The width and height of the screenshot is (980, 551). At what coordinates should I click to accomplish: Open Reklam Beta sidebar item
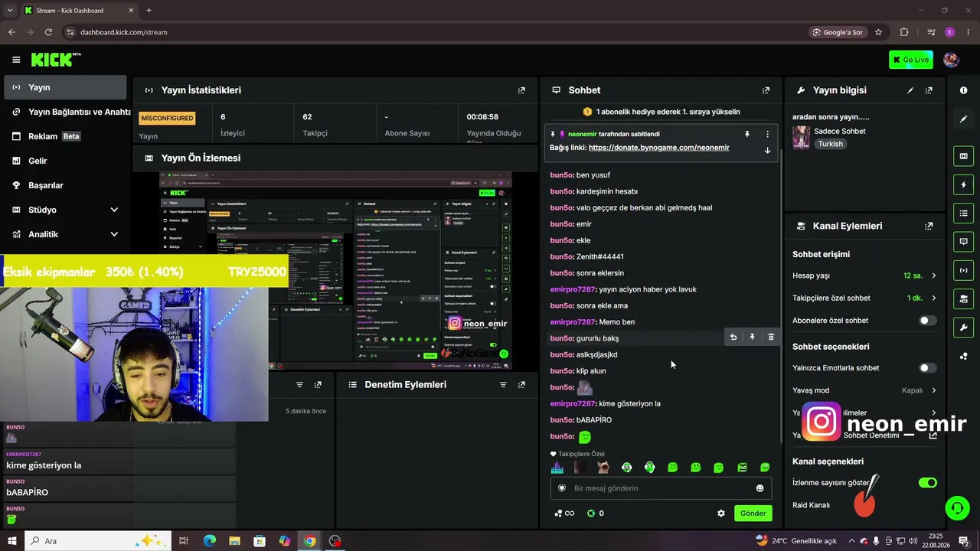point(65,136)
